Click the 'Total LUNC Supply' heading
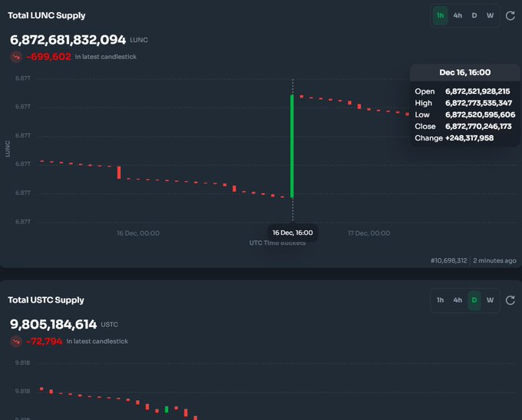 coord(47,15)
